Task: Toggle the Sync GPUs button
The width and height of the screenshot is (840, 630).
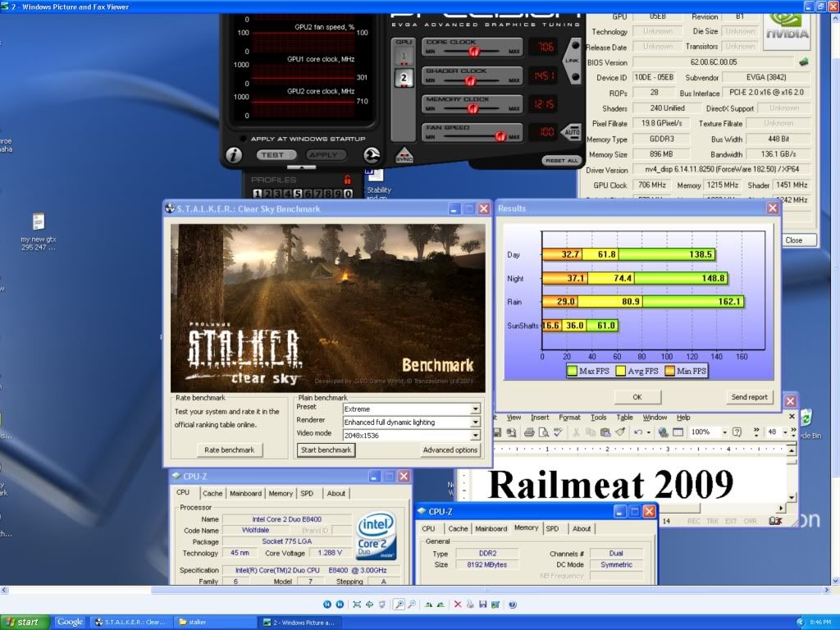Action: pos(404,155)
